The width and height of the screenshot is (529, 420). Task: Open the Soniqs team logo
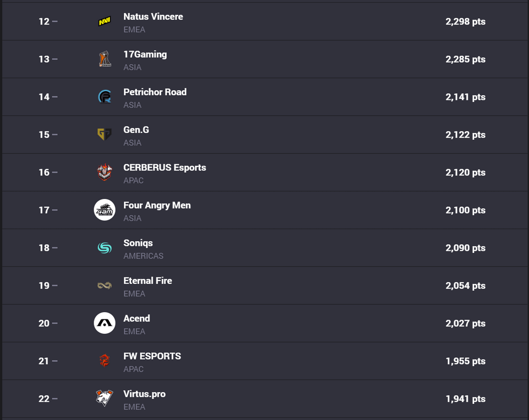point(104,248)
